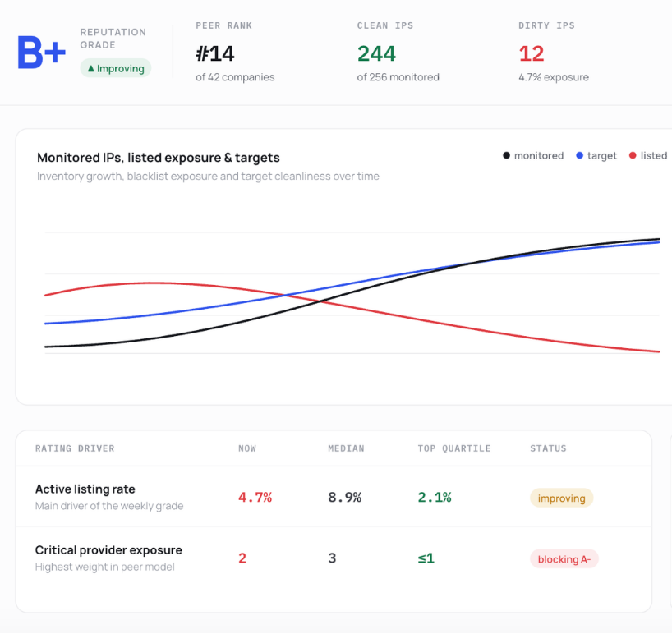Click the 'improving' status pill
The width and height of the screenshot is (672, 634).
pyautogui.click(x=561, y=498)
